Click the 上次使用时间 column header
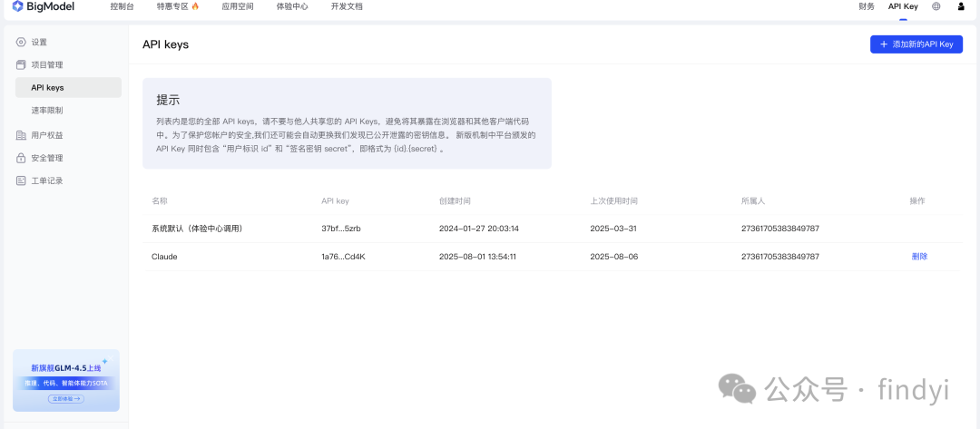Image resolution: width=980 pixels, height=429 pixels. 613,201
